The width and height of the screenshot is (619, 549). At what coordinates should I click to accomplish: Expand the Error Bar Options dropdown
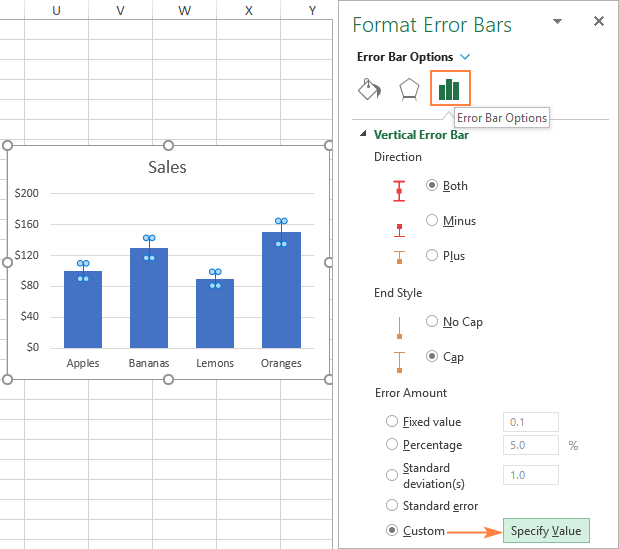pyautogui.click(x=465, y=57)
